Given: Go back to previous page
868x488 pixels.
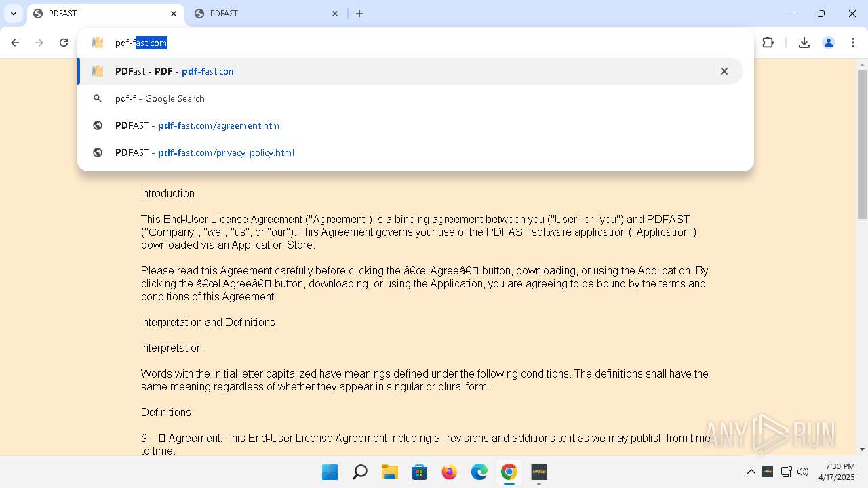Looking at the screenshot, I should click(15, 43).
